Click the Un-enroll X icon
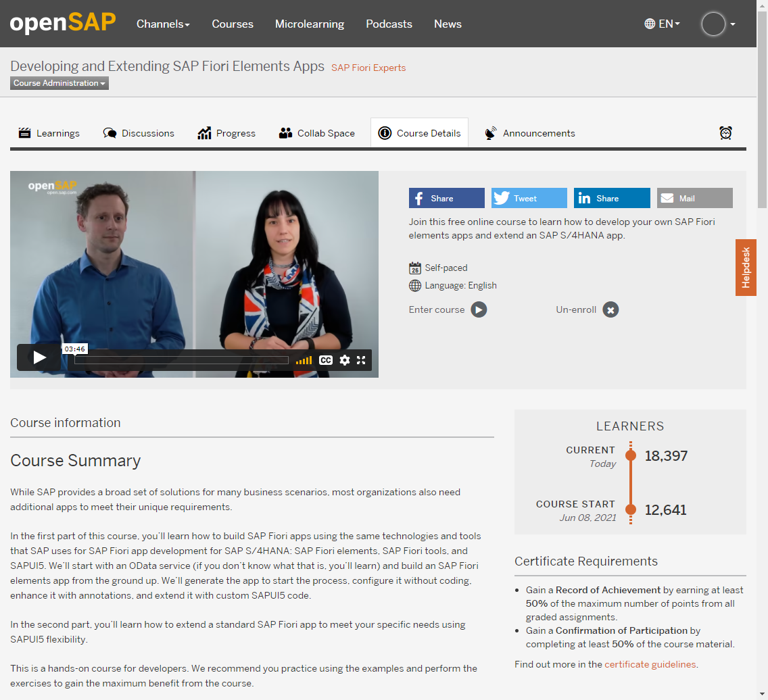The height and width of the screenshot is (700, 768). [610, 310]
